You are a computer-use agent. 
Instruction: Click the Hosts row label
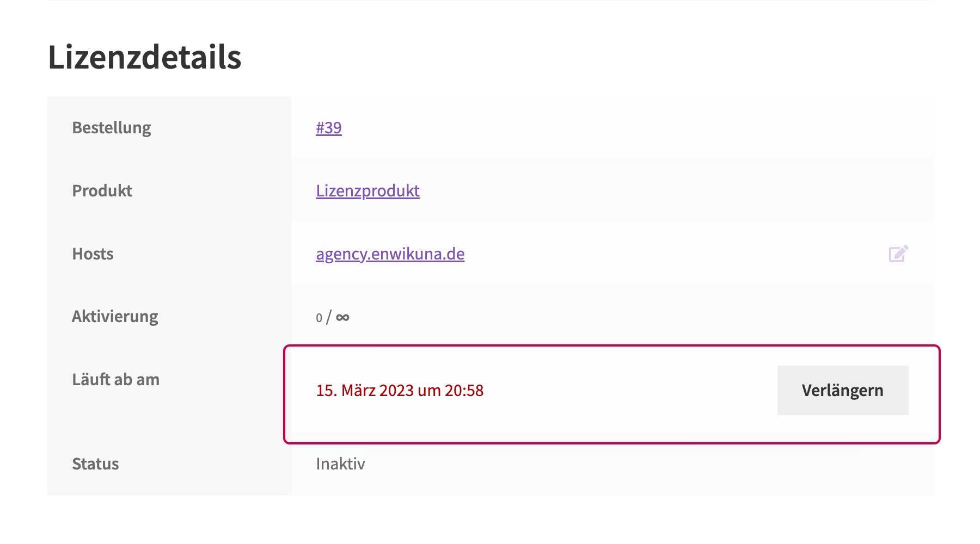[93, 254]
